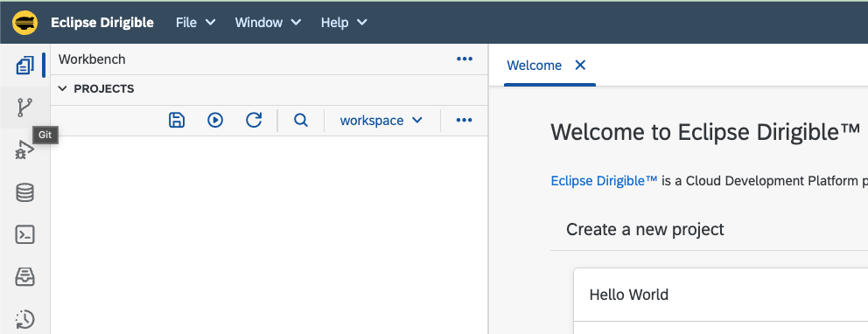Viewport: 868px width, 334px height.
Task: Open the Terminal perspective icon
Action: tap(24, 234)
